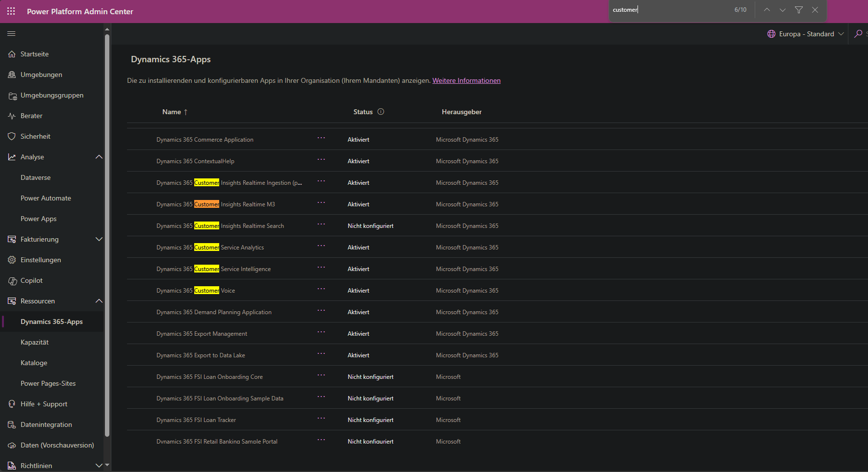The height and width of the screenshot is (472, 868).
Task: Expand the Fakturierung section chevron
Action: point(99,239)
